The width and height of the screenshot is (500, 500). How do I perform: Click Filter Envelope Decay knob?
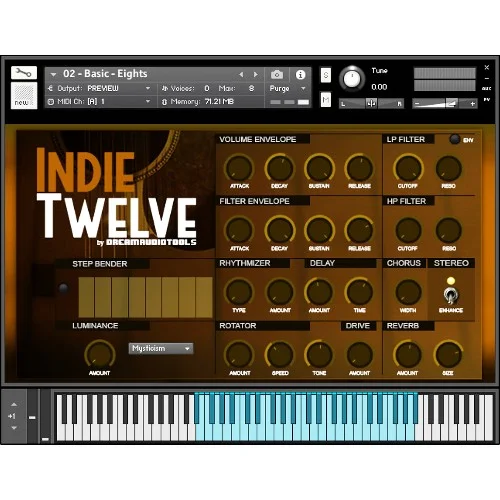pos(279,230)
